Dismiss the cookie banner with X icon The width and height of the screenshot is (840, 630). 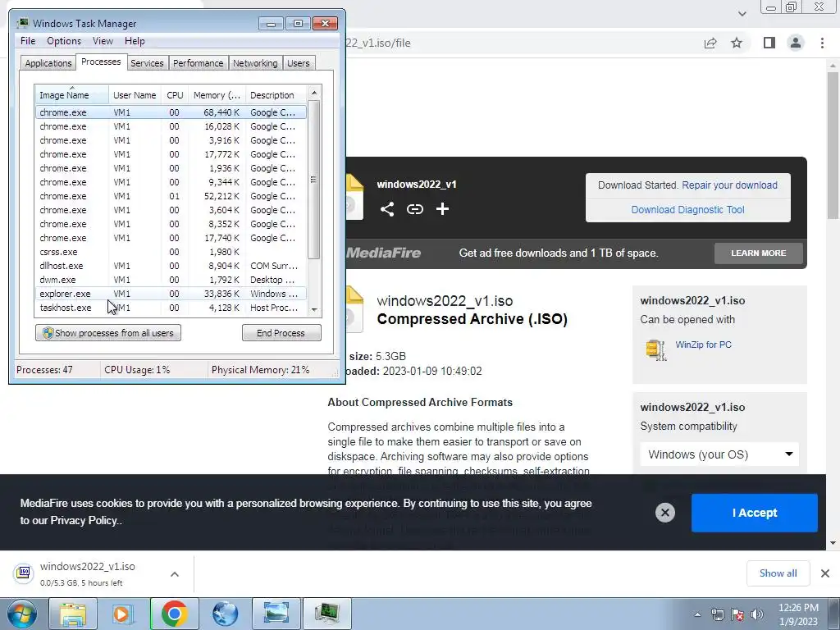[x=664, y=513]
